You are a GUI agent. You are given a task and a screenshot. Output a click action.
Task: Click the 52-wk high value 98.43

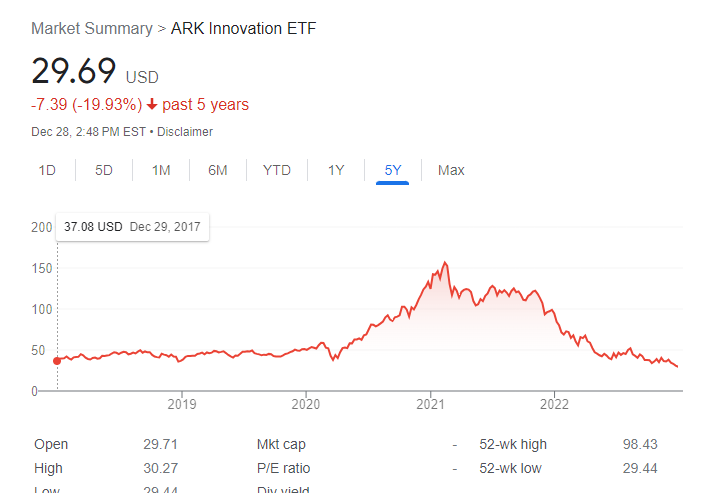(x=640, y=444)
